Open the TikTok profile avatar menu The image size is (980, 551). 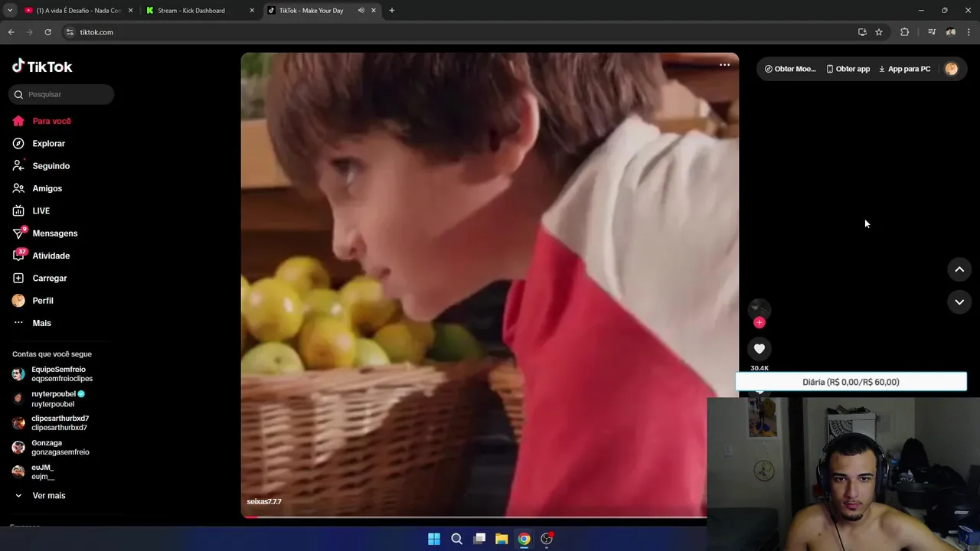pyautogui.click(x=951, y=69)
